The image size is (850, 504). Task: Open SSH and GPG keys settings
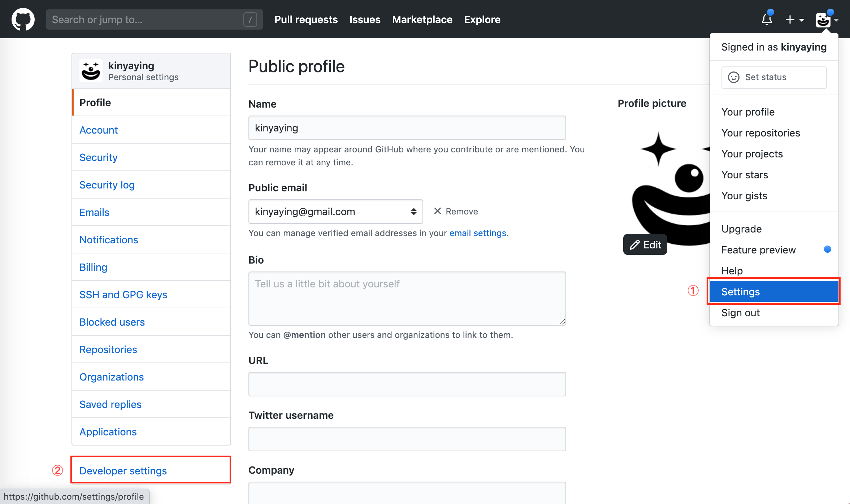123,295
